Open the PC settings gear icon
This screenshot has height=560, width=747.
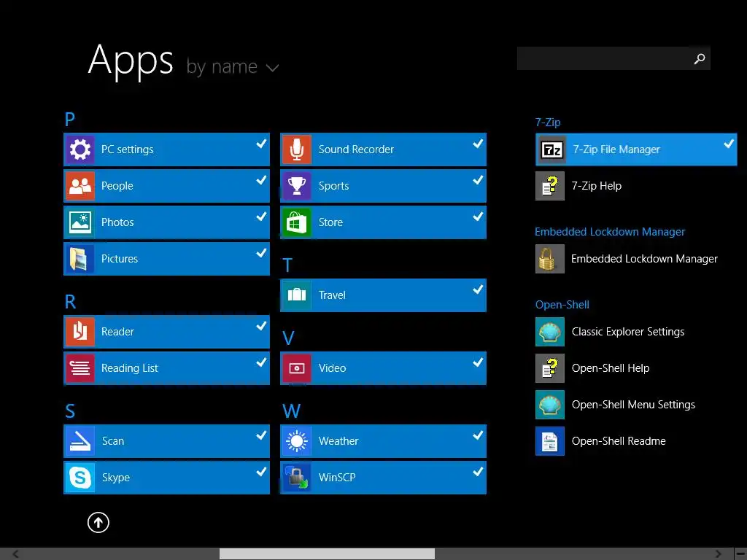point(80,149)
